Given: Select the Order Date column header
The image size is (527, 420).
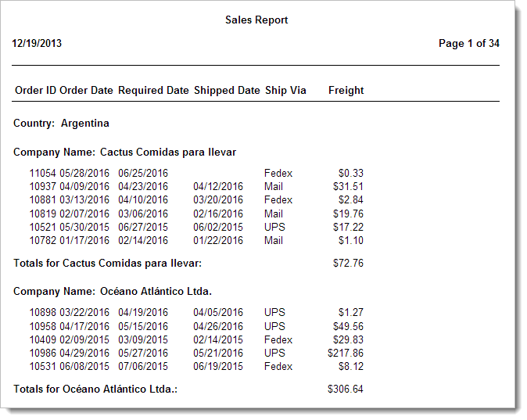Looking at the screenshot, I should coord(86,90).
